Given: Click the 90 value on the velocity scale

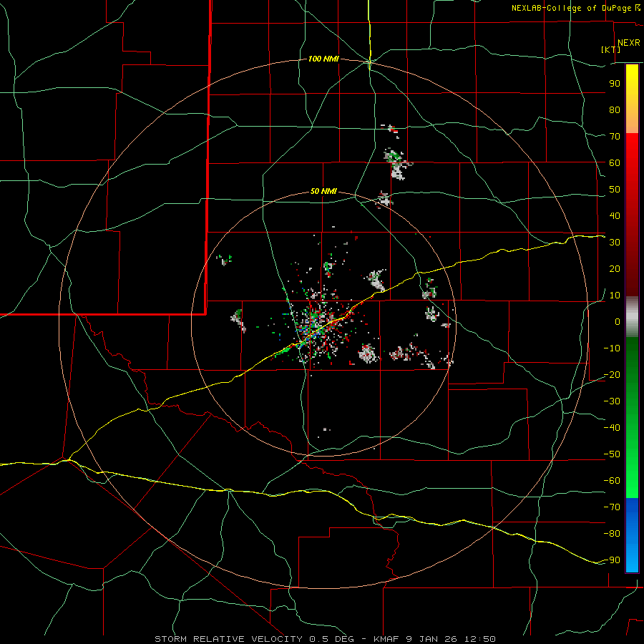Looking at the screenshot, I should tap(615, 84).
